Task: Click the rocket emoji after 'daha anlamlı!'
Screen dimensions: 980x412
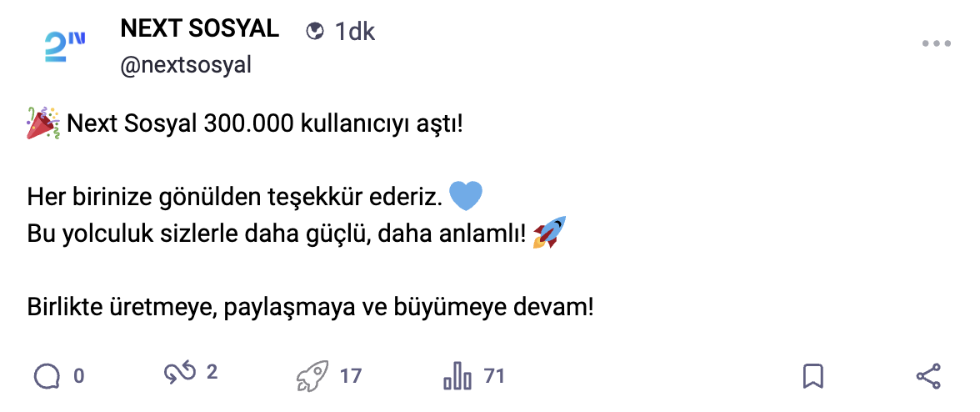Action: point(549,233)
